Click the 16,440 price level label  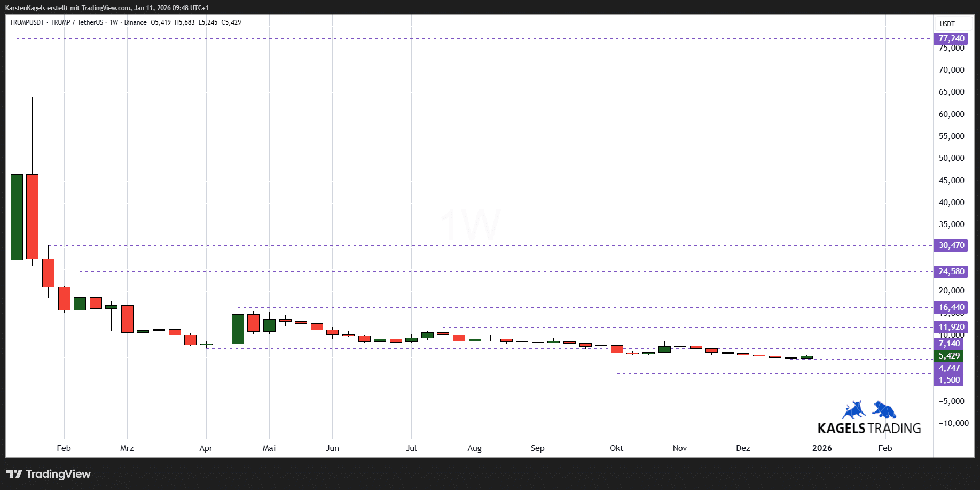[x=951, y=307]
